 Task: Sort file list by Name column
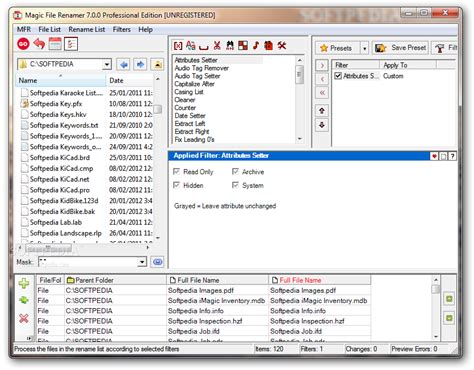pos(61,80)
